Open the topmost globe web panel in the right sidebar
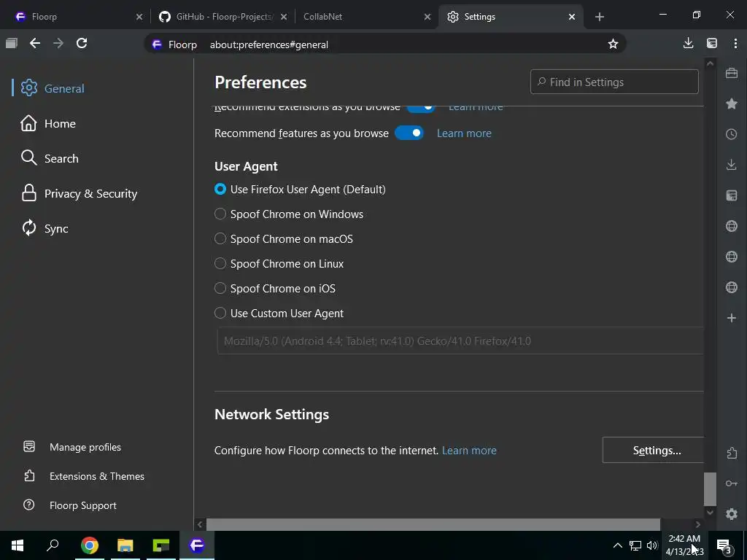Viewport: 747px width, 560px height. coord(732,226)
